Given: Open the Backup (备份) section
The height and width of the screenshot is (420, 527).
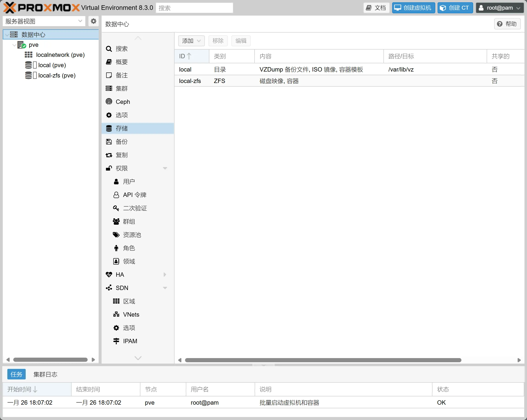Looking at the screenshot, I should pyautogui.click(x=122, y=142).
